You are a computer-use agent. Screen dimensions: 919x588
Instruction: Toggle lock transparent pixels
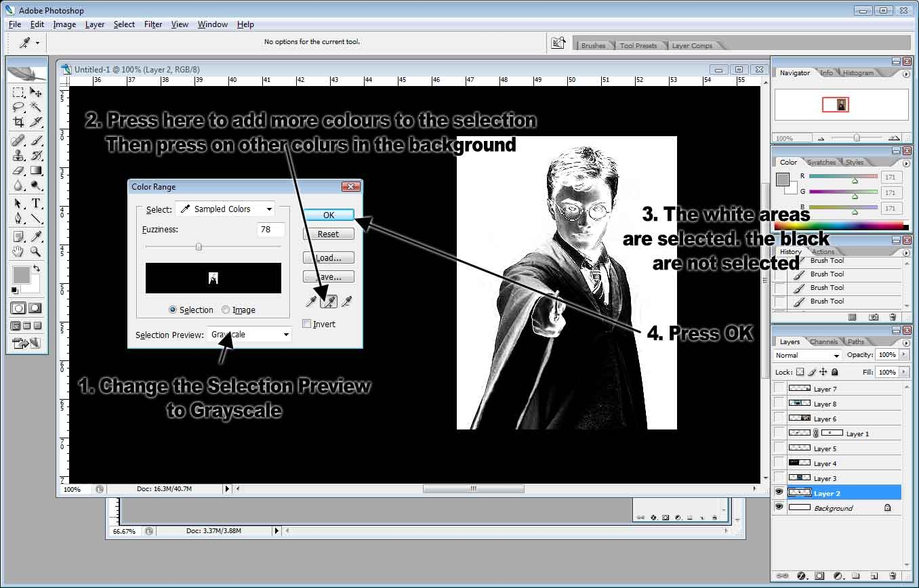pos(800,372)
